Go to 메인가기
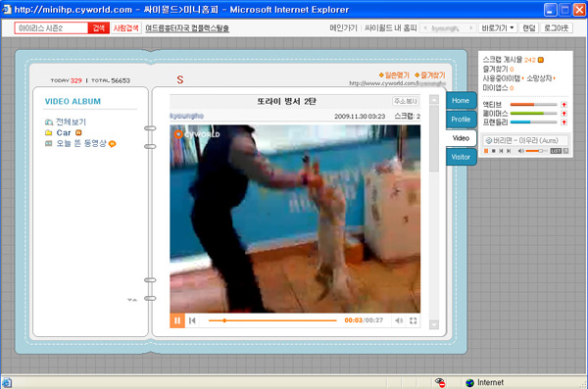 point(343,28)
